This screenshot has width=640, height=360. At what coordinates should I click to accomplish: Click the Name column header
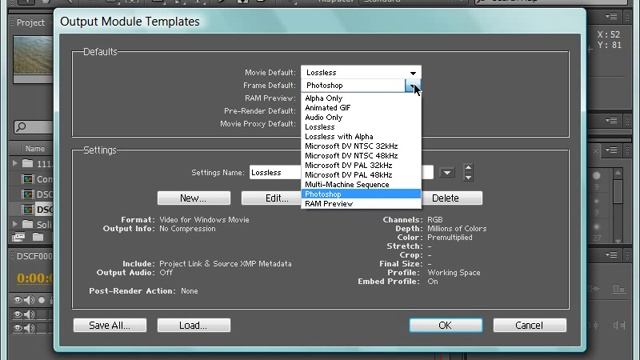point(35,149)
